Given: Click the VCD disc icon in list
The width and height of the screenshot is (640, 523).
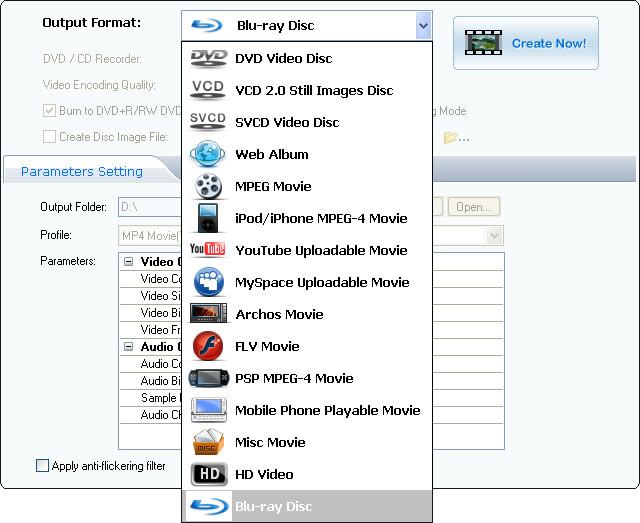Looking at the screenshot, I should pyautogui.click(x=208, y=90).
